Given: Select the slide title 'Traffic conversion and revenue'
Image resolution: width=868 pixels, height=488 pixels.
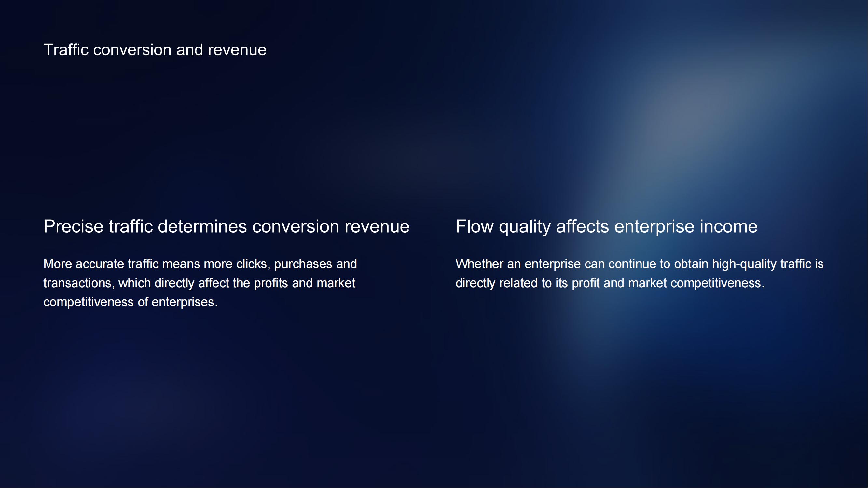Looking at the screenshot, I should [155, 50].
